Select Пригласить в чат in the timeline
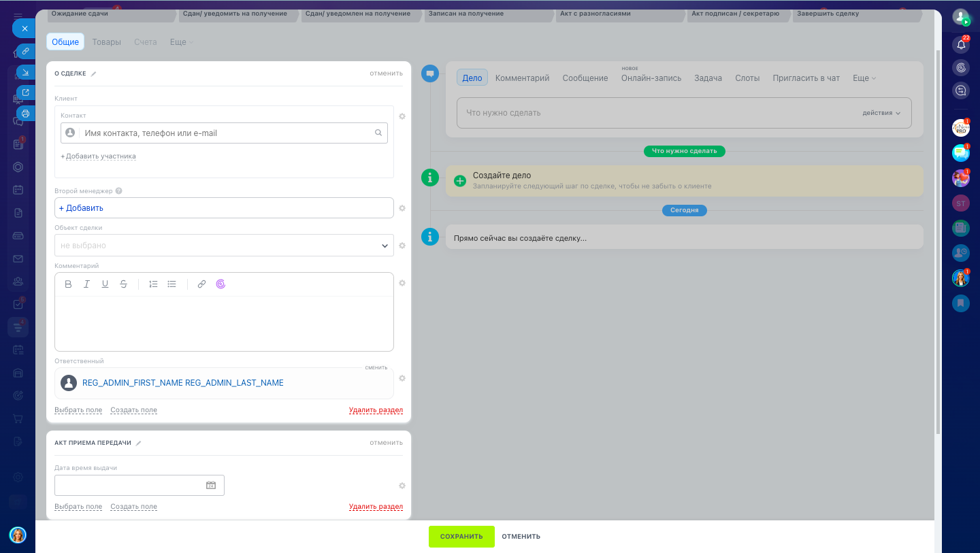Image resolution: width=980 pixels, height=553 pixels. tap(806, 78)
